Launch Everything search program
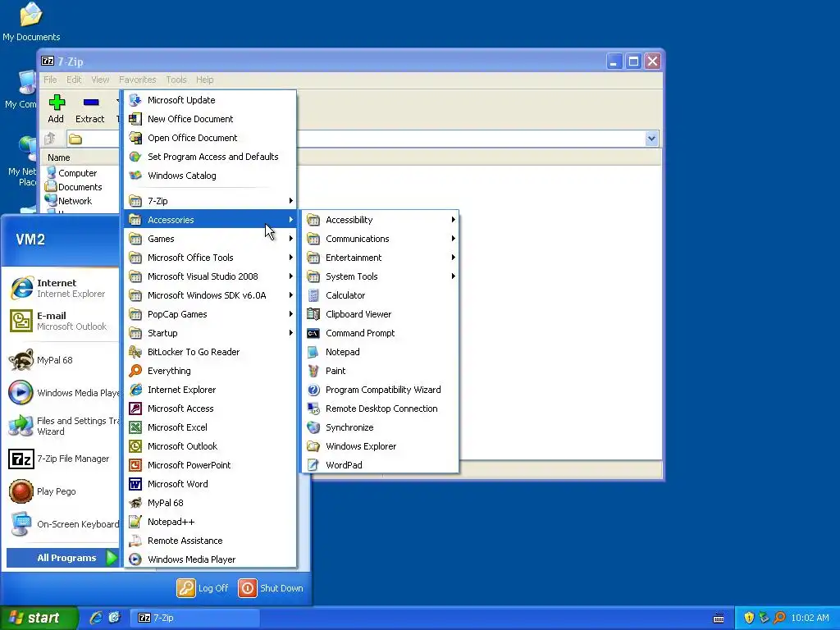Screen dimensions: 840x630 click(210, 371)
